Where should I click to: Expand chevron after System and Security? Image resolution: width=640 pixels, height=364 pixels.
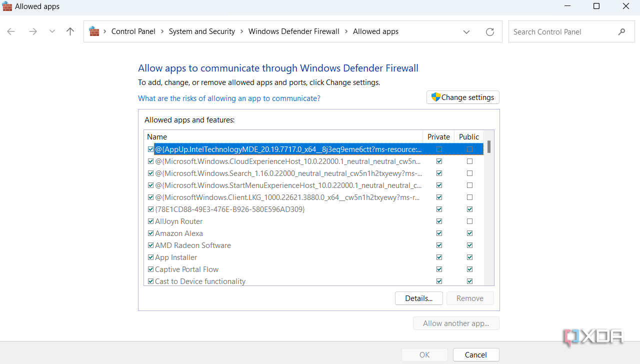click(x=242, y=31)
